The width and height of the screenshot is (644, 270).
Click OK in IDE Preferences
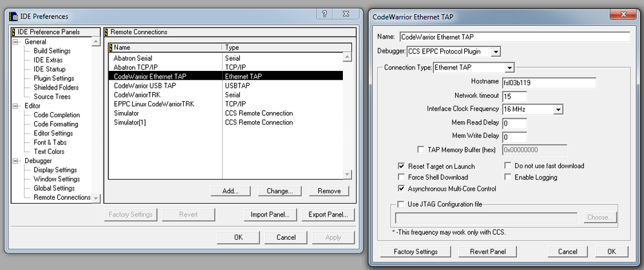point(239,237)
